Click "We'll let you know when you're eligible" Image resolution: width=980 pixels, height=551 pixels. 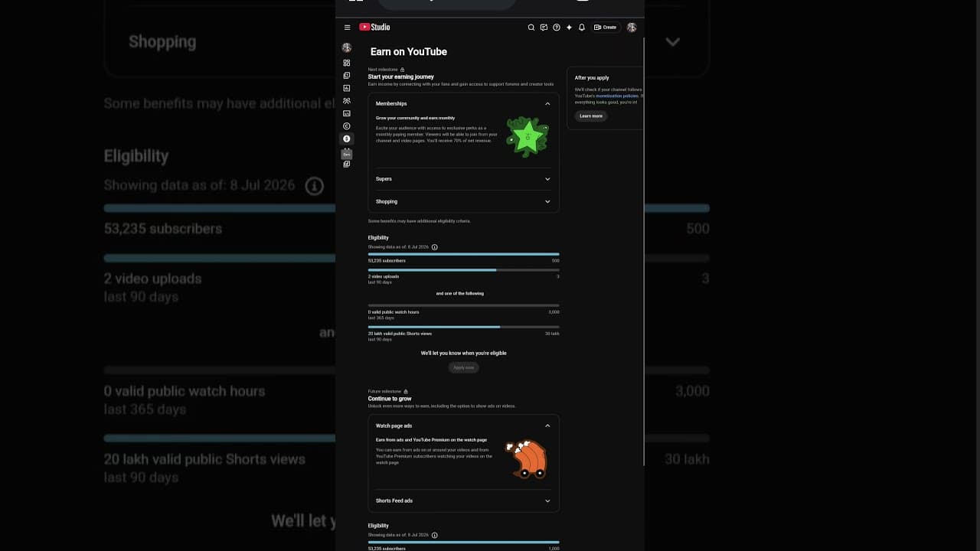464,354
